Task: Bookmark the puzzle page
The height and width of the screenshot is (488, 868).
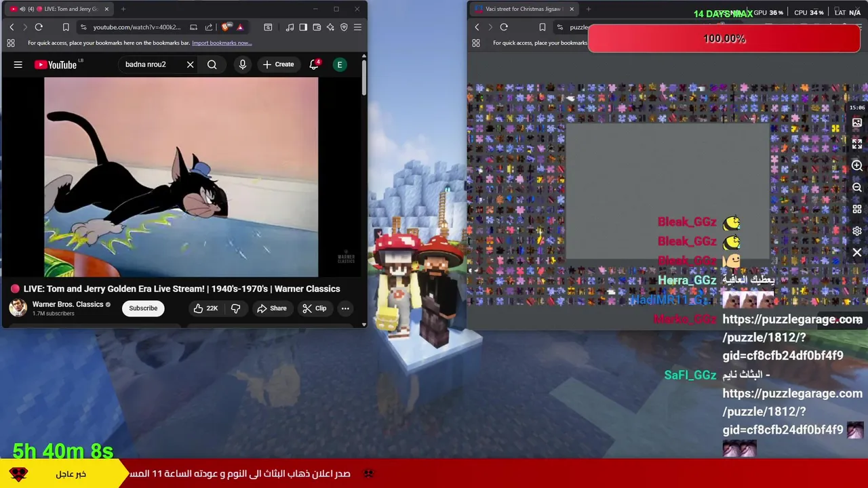Action: [x=542, y=27]
